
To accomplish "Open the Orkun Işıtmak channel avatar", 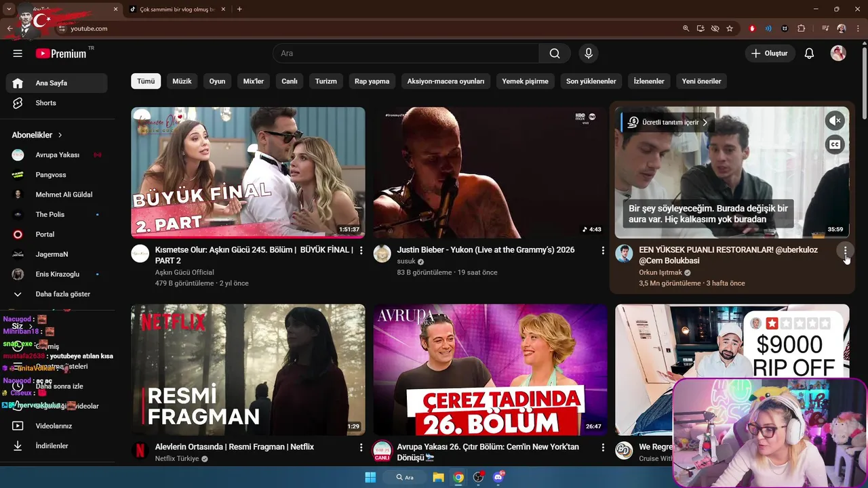I will click(x=624, y=253).
